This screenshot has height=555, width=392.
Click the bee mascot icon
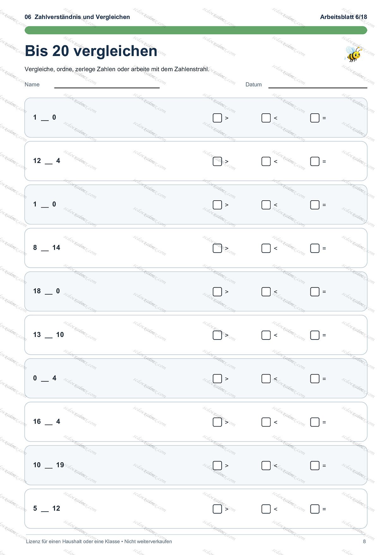click(353, 54)
